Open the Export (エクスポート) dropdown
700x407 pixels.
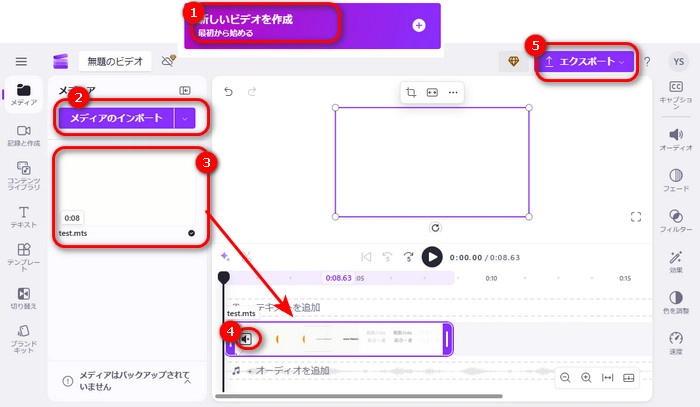click(x=586, y=62)
